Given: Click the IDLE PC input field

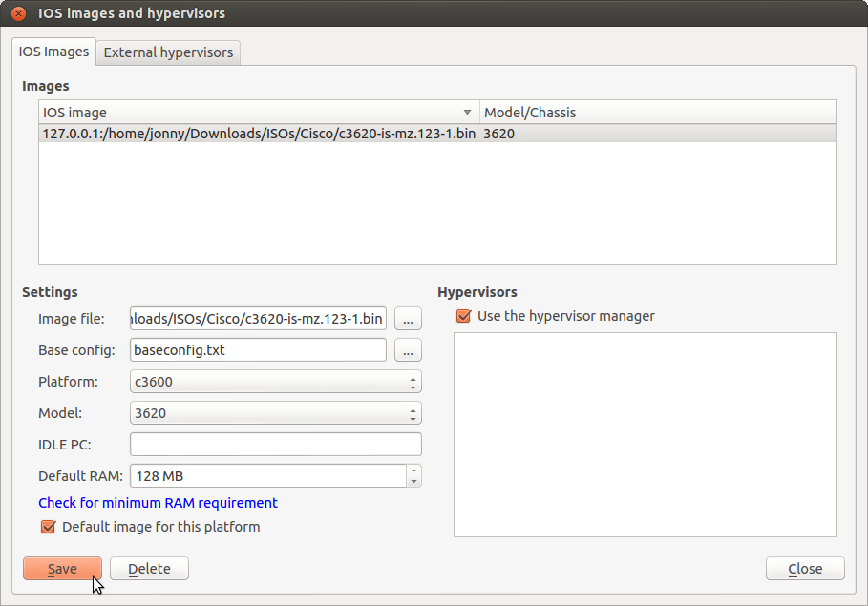Looking at the screenshot, I should coord(276,445).
